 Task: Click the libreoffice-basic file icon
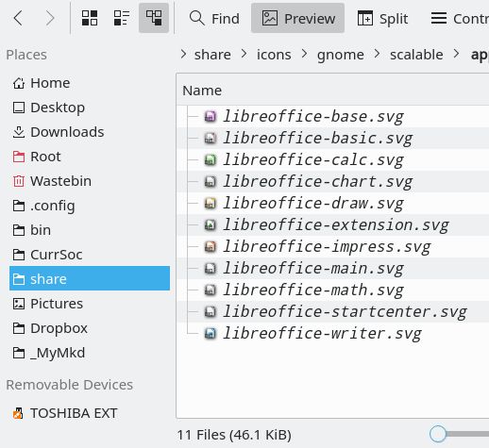click(x=211, y=139)
